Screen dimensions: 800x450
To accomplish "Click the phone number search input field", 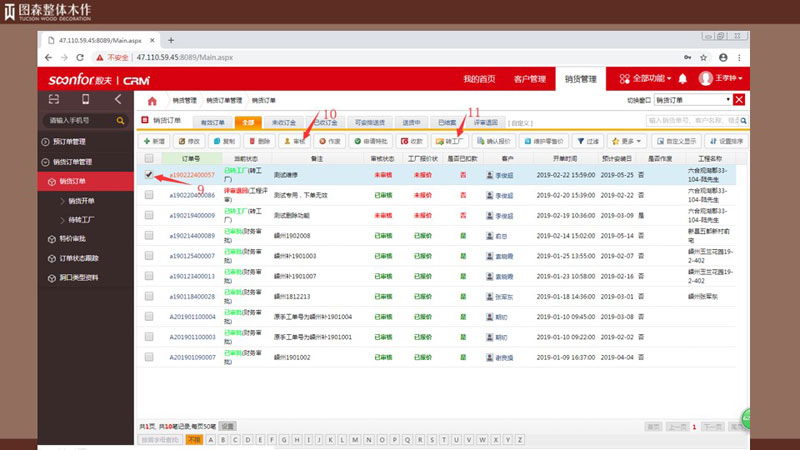I will tap(78, 120).
